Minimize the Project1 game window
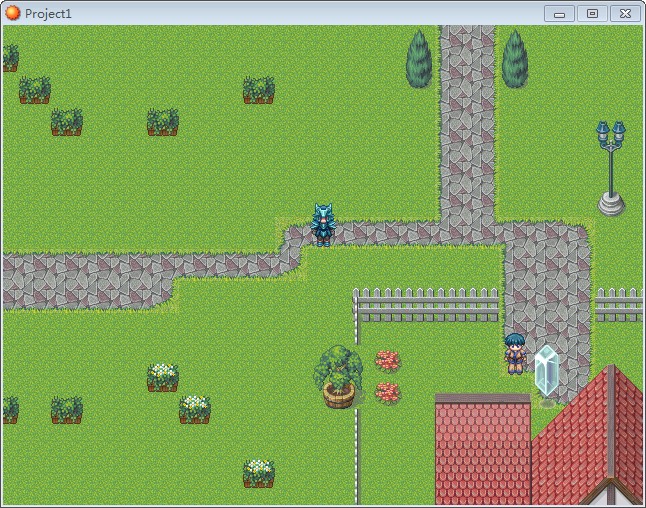 (x=559, y=14)
